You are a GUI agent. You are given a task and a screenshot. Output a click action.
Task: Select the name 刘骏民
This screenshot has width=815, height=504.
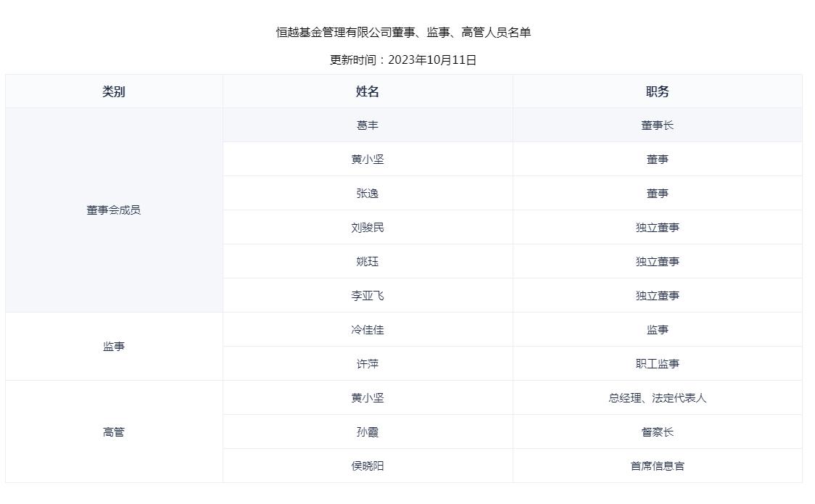[368, 227]
